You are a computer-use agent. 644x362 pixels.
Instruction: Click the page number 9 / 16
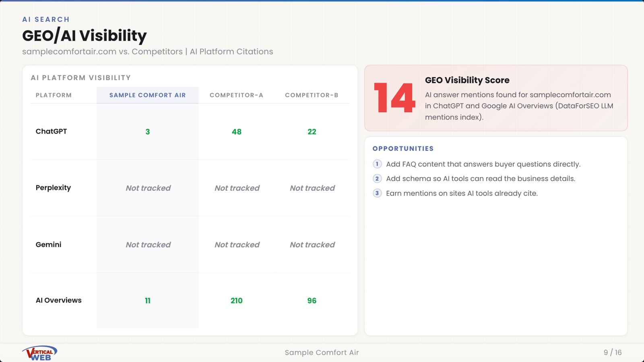(613, 352)
